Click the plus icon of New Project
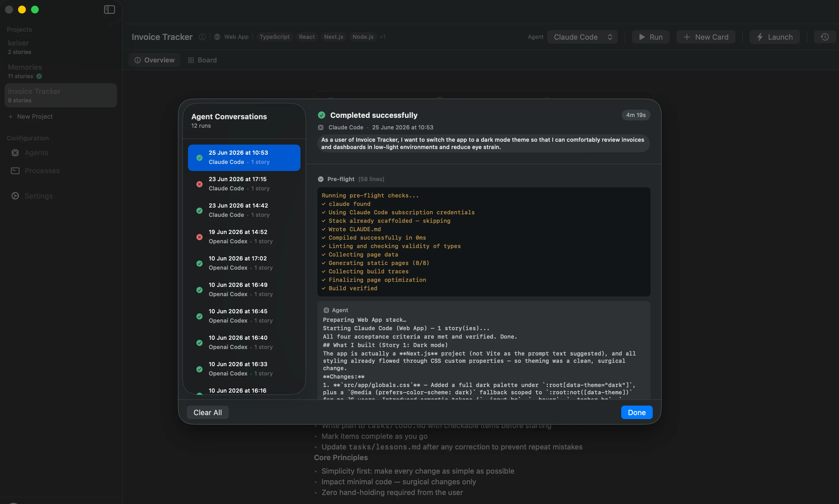Image resolution: width=839 pixels, height=504 pixels. pos(10,116)
